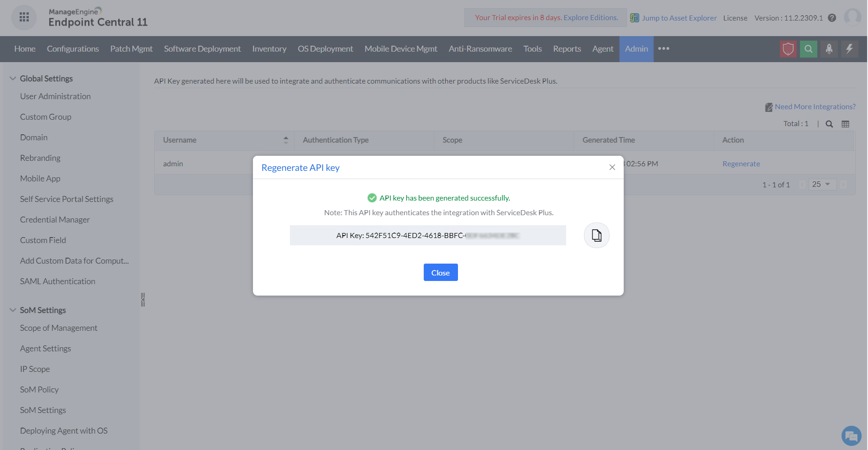The height and width of the screenshot is (450, 868).
Task: Select Agent Settings in sidebar
Action: tap(45, 349)
